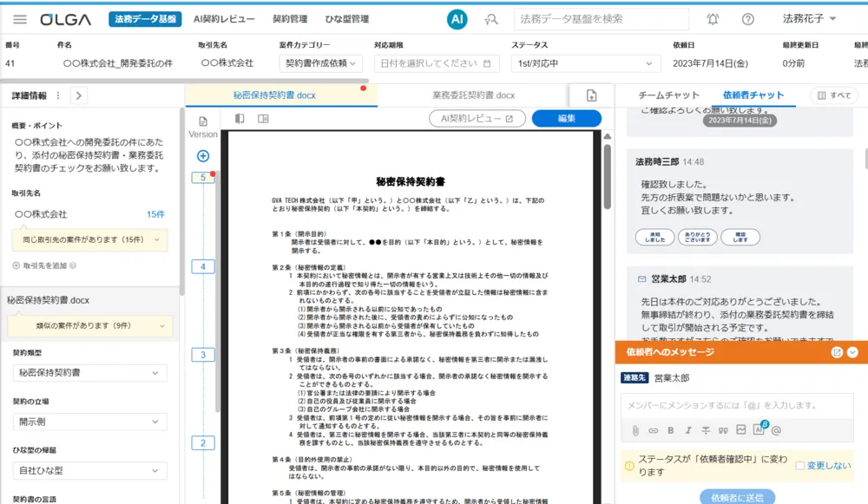Click the attach file paperclip icon

(x=635, y=430)
